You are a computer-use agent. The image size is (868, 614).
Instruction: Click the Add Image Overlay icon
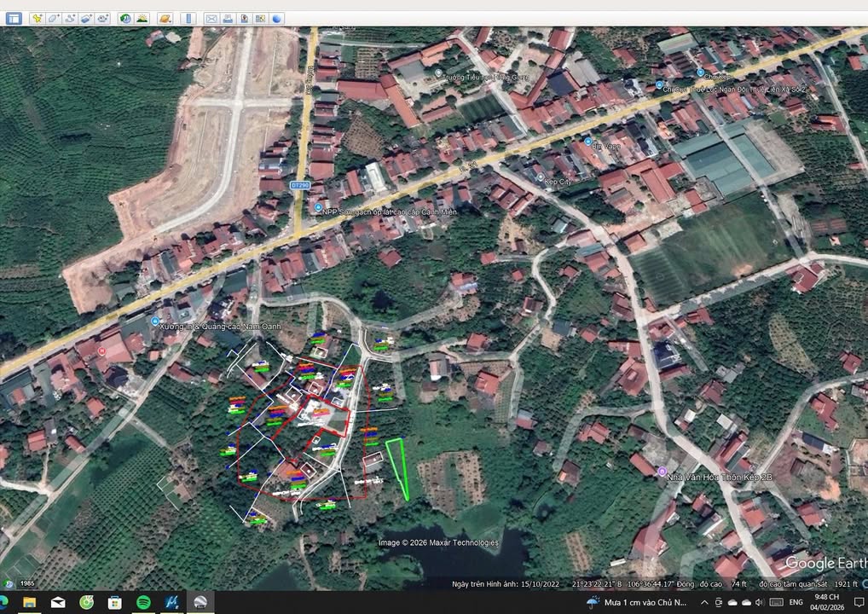tap(86, 18)
